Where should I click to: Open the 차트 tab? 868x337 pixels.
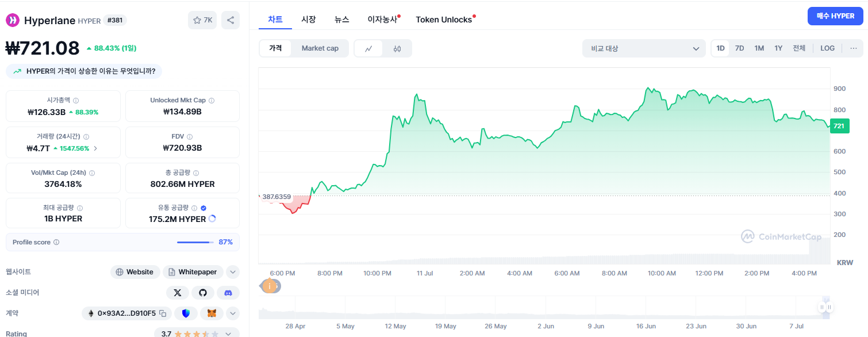point(275,19)
